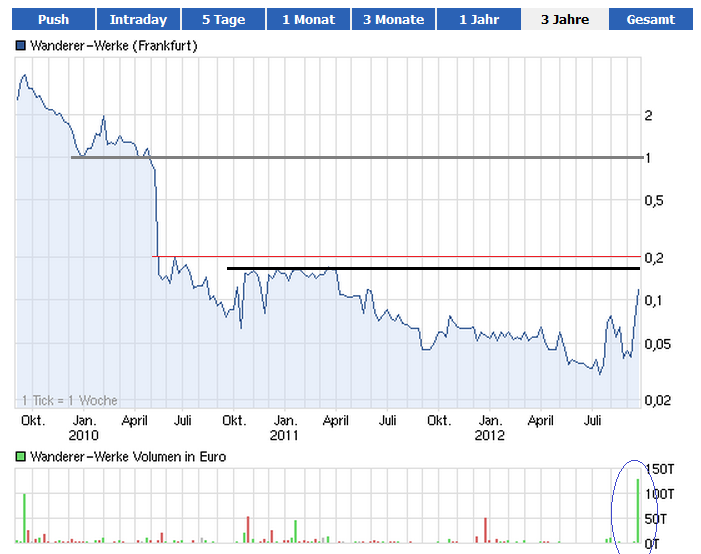This screenshot has width=701, height=554.
Task: Click the 0,5 price axis label
Action: point(654,200)
